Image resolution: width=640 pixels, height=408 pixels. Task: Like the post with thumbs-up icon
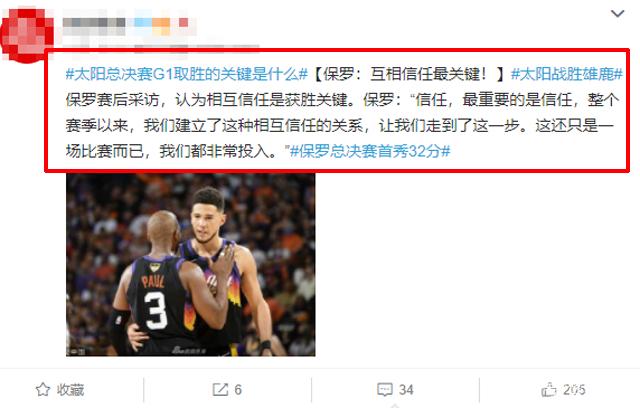549,389
